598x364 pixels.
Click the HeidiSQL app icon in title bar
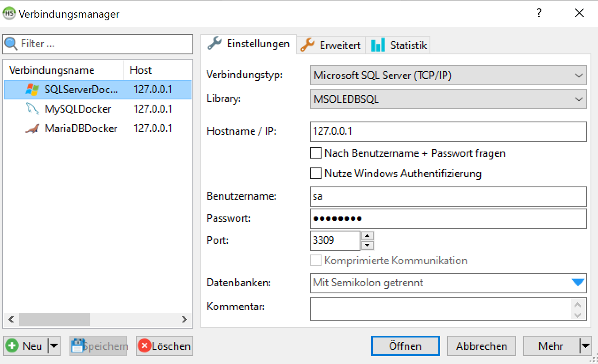click(9, 14)
